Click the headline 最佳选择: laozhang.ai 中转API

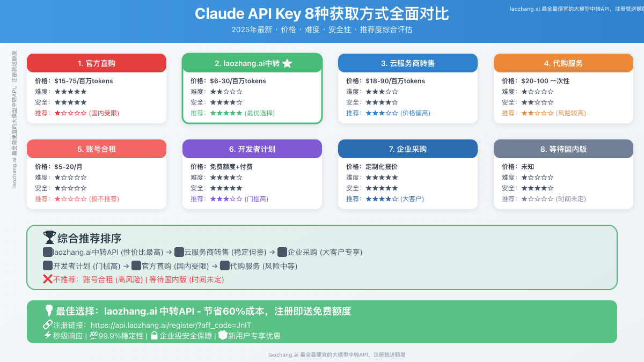coord(126,311)
